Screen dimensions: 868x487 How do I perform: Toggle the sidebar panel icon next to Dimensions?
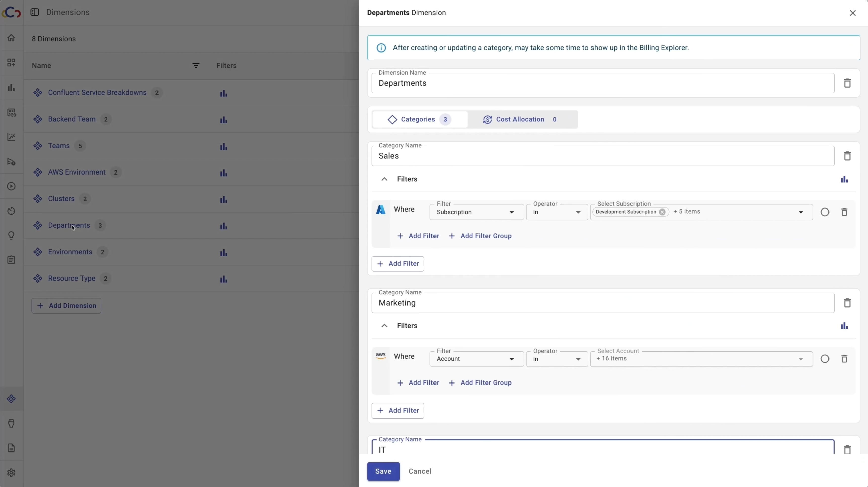tap(35, 13)
